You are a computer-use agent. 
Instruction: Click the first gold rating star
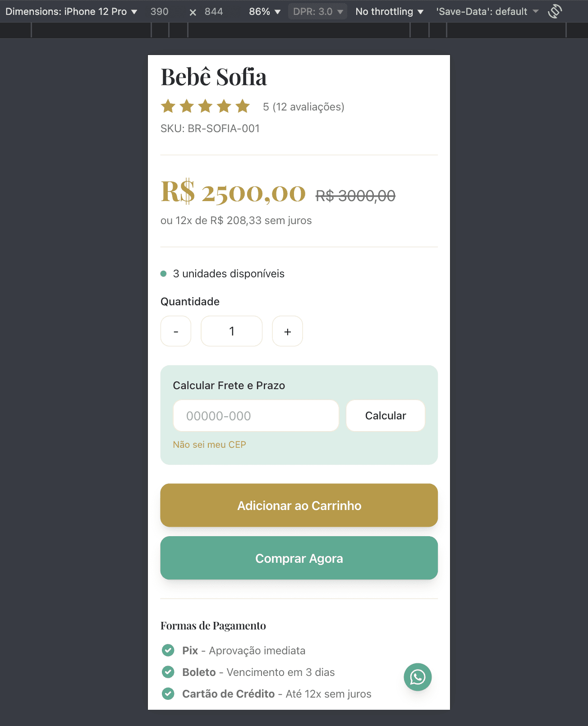(168, 106)
